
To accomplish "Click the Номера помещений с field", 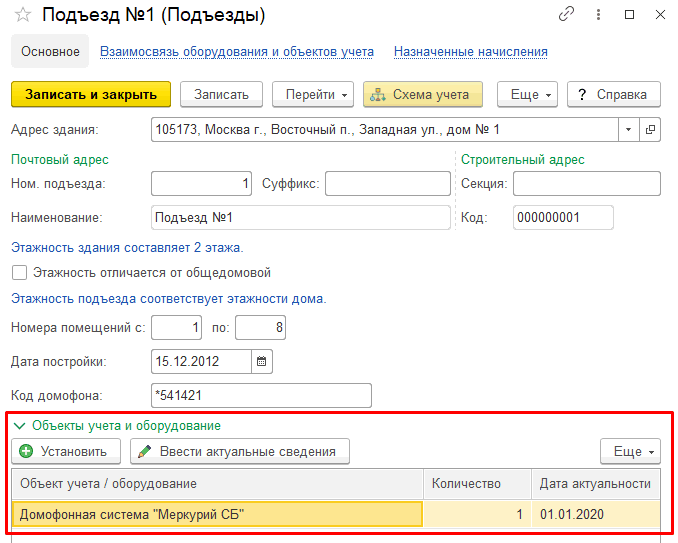I will pyautogui.click(x=176, y=327).
